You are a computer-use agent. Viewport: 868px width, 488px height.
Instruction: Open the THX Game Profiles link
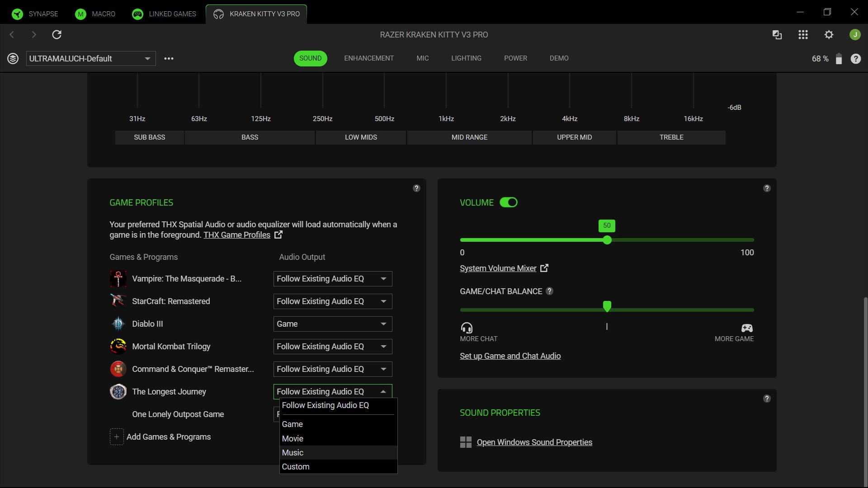click(x=236, y=235)
